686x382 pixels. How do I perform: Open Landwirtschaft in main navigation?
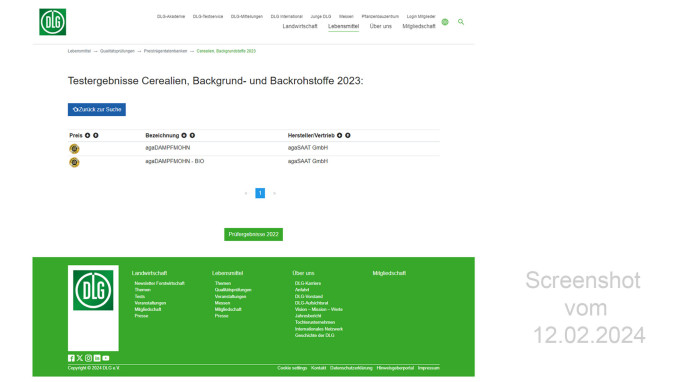pos(300,26)
